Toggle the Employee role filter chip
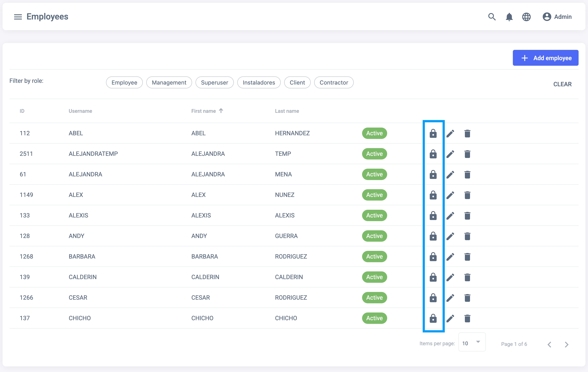The image size is (588, 372). pyautogui.click(x=124, y=82)
